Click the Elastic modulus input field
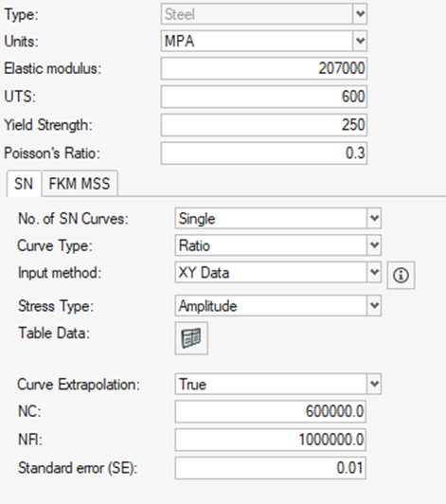This screenshot has height=504, width=446. coord(264,68)
